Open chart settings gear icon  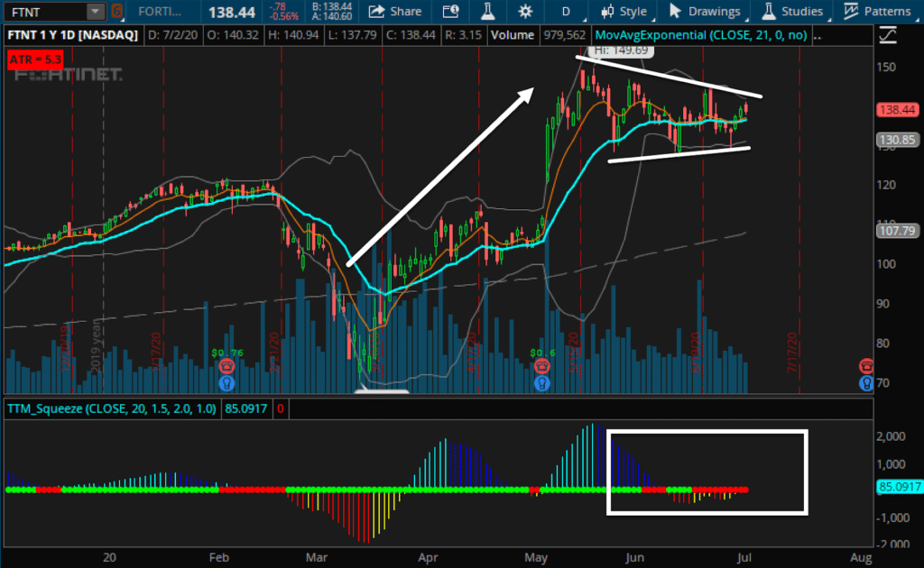coord(525,11)
